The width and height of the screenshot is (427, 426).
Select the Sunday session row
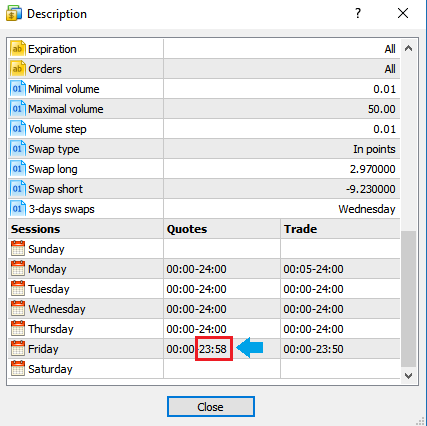[x=204, y=249]
